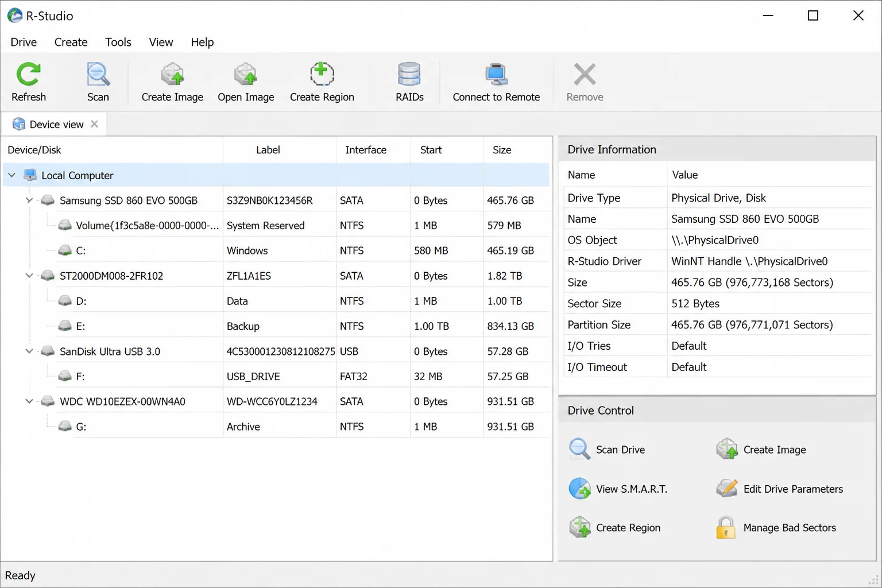This screenshot has width=882, height=588.
Task: Select the Volume{1f3c5a8e-0000-0000-... row
Action: click(276, 225)
